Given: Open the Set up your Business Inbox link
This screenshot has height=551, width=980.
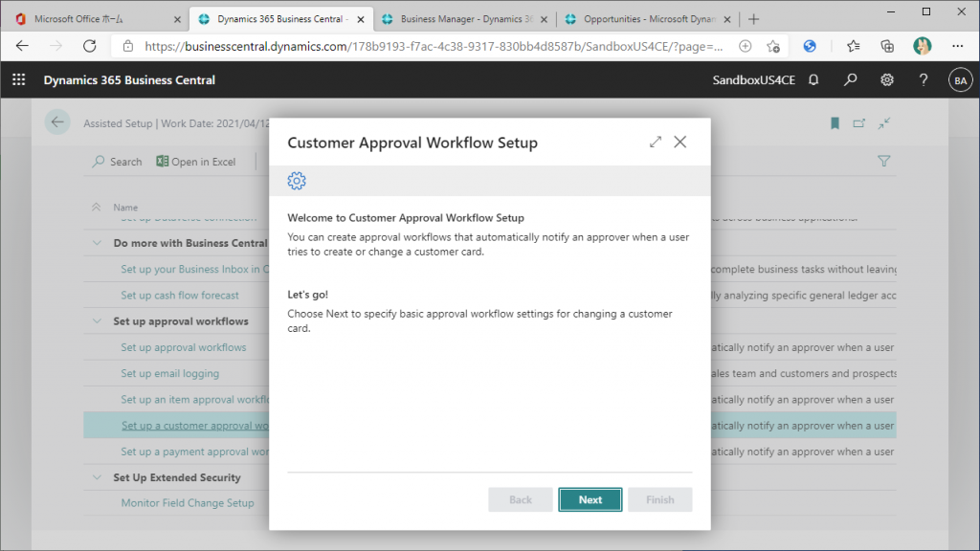Looking at the screenshot, I should tap(195, 269).
